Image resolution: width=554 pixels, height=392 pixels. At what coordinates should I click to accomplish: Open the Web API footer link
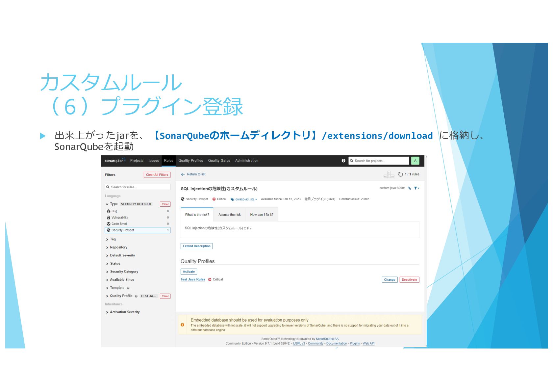point(369,344)
